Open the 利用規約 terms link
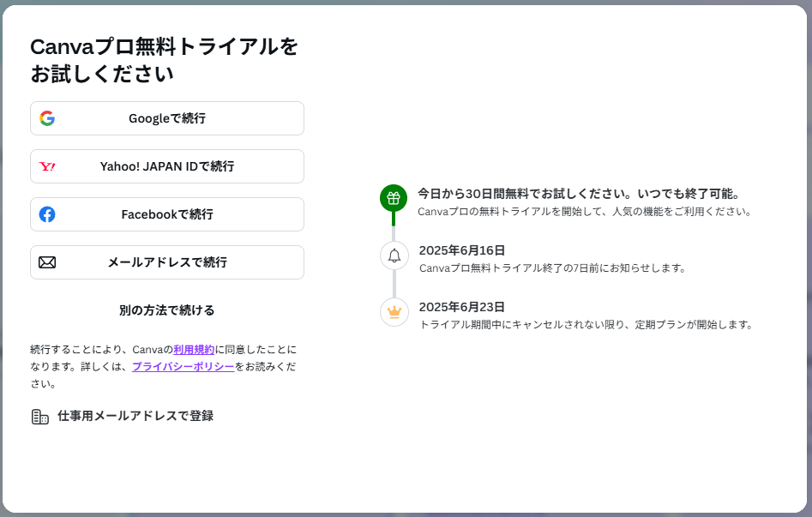 click(194, 350)
